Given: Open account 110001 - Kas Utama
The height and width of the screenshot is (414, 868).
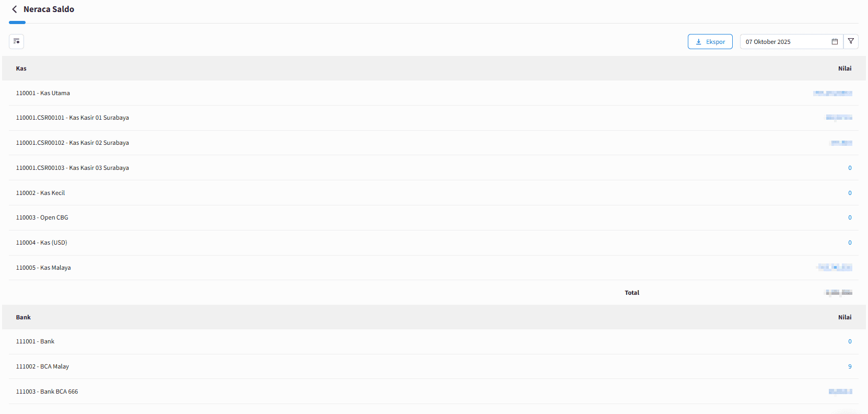Looking at the screenshot, I should click(x=43, y=93).
